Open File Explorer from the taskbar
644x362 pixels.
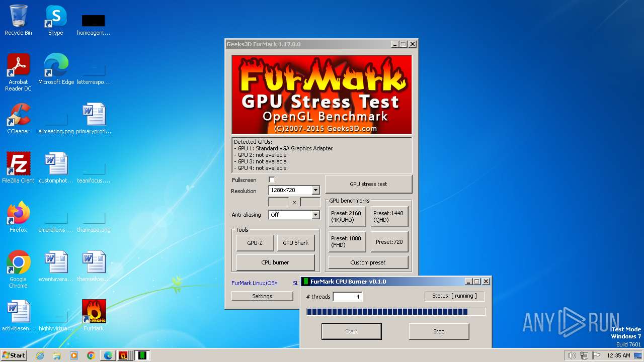pyautogui.click(x=57, y=355)
